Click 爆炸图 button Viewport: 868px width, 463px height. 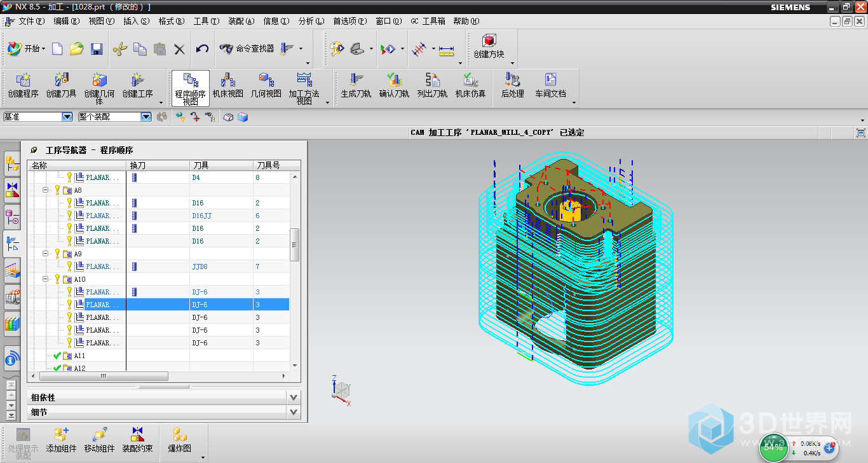click(x=179, y=441)
